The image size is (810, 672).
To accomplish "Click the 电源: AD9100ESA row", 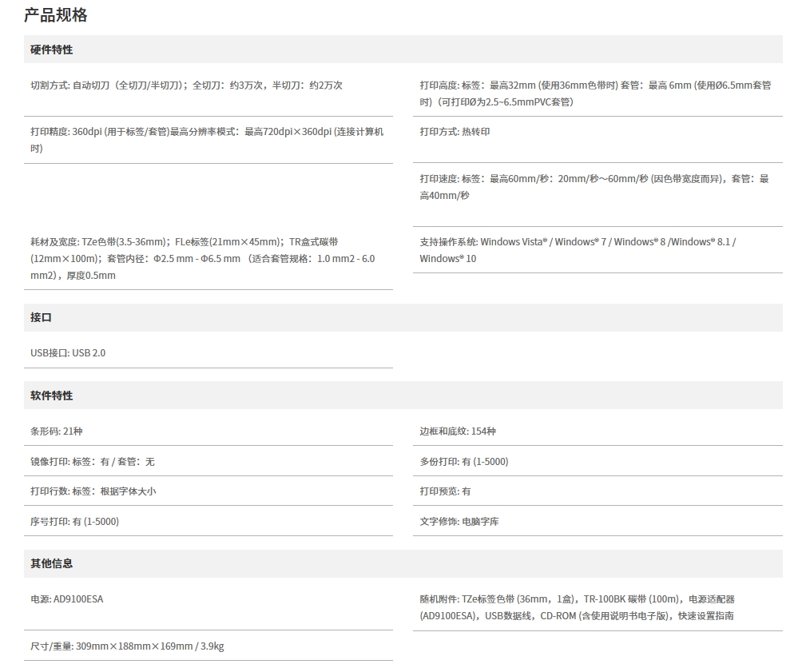I will pos(208,606).
